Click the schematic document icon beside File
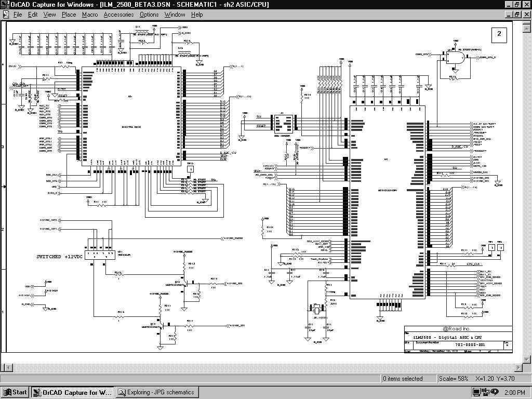 coord(5,15)
